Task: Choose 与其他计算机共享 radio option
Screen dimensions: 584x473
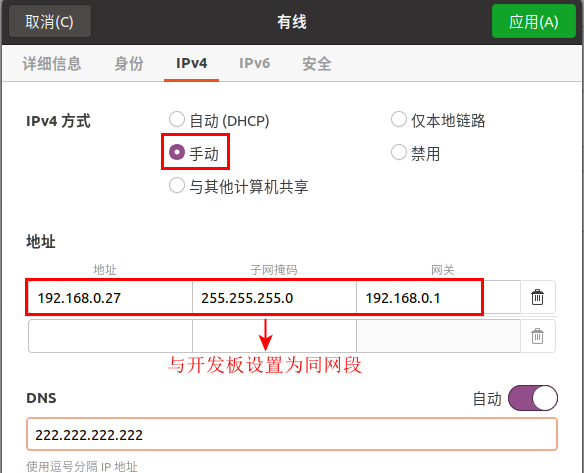Action: (x=239, y=186)
